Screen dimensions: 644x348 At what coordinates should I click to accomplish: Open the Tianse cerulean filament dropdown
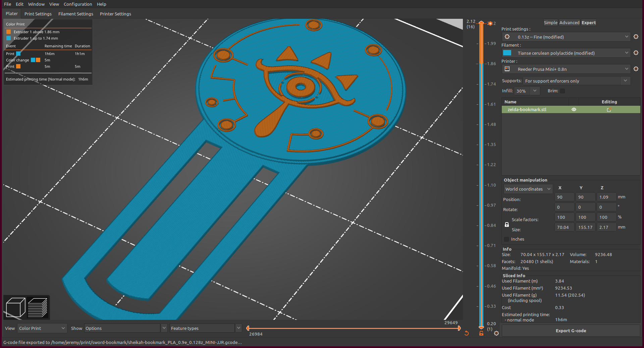pyautogui.click(x=566, y=53)
